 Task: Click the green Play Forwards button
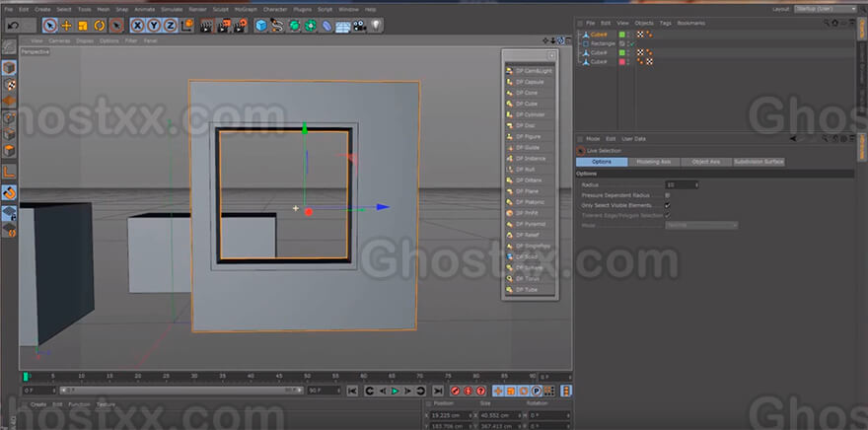click(x=396, y=391)
